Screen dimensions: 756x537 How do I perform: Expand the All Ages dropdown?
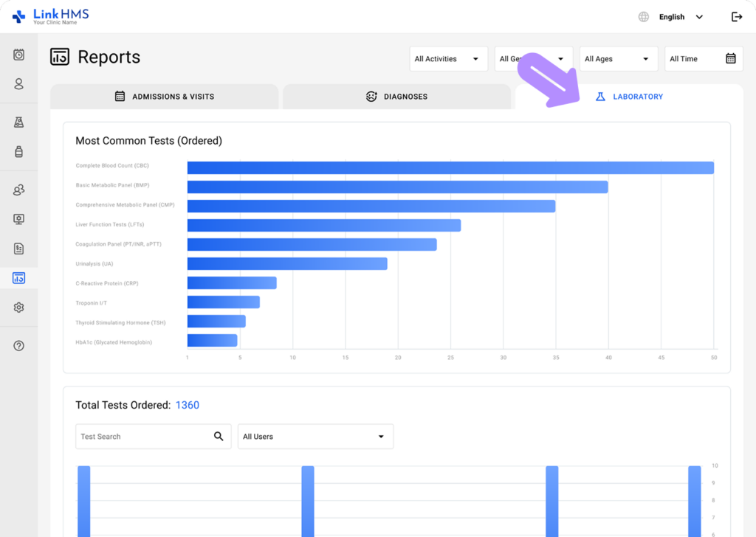pyautogui.click(x=618, y=59)
